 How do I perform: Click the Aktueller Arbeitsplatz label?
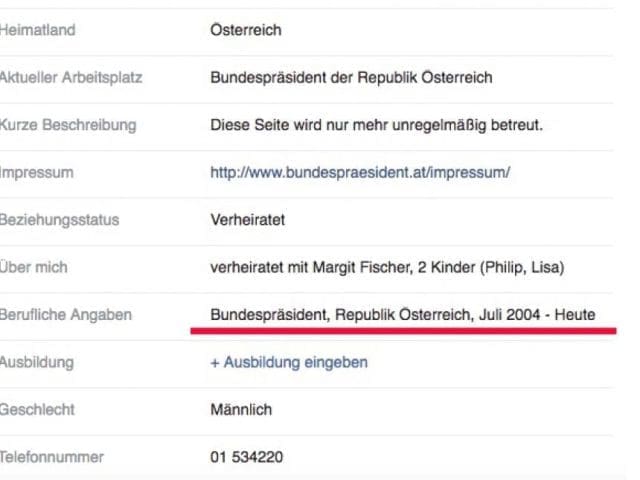pyautogui.click(x=71, y=77)
